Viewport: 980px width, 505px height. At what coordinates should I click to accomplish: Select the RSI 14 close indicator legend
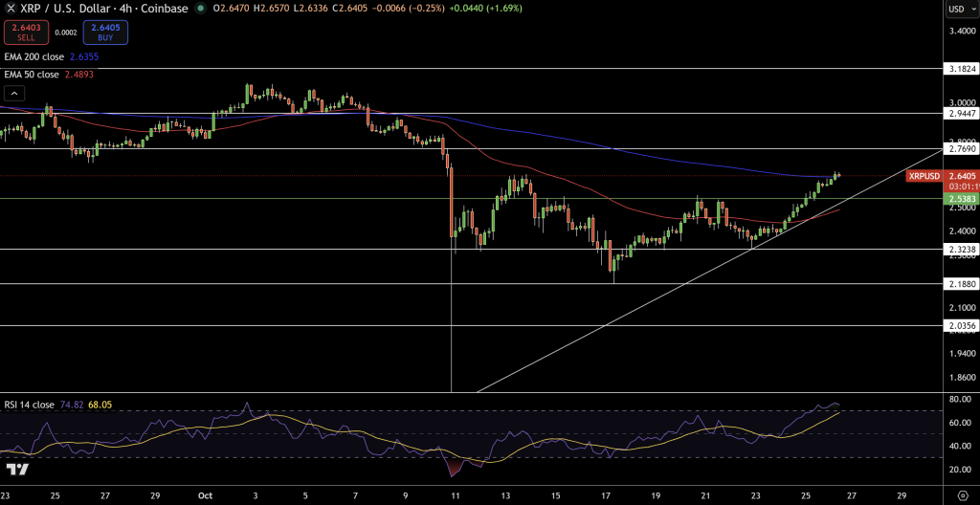tap(29, 404)
